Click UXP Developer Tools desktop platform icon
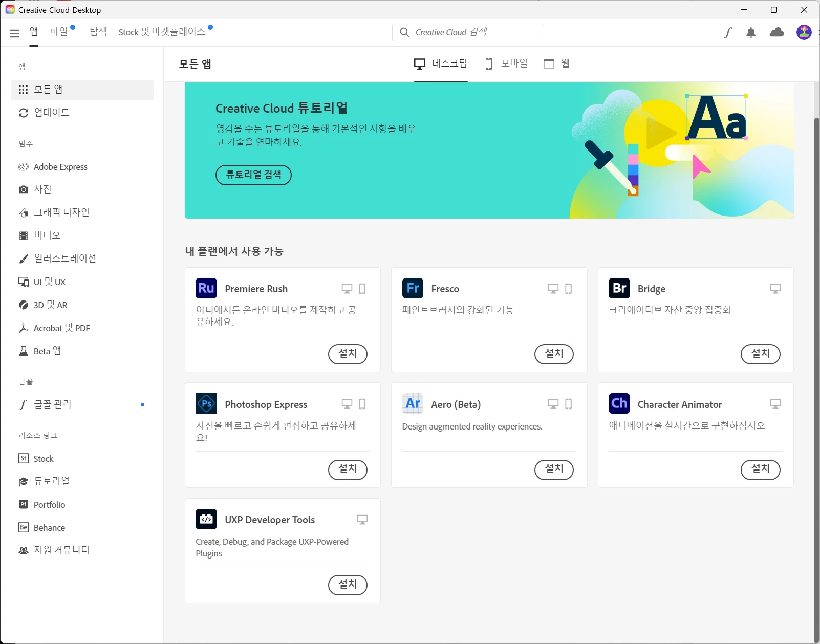 pyautogui.click(x=362, y=520)
